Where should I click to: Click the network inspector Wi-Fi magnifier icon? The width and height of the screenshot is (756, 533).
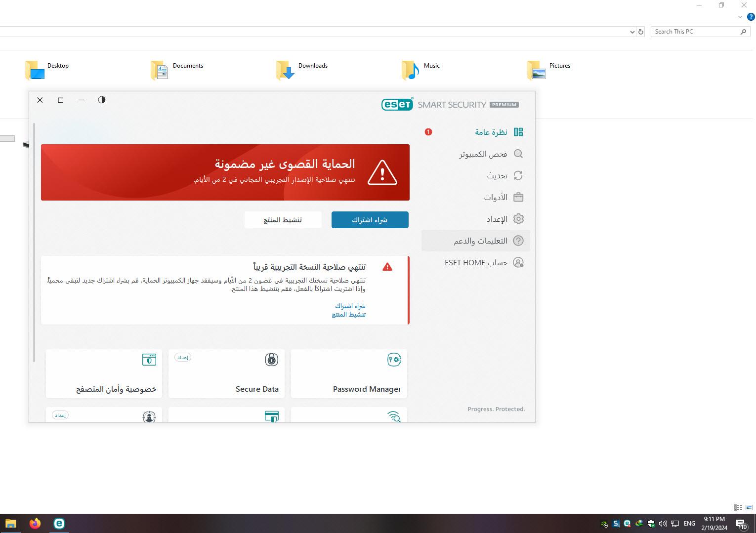pyautogui.click(x=394, y=416)
